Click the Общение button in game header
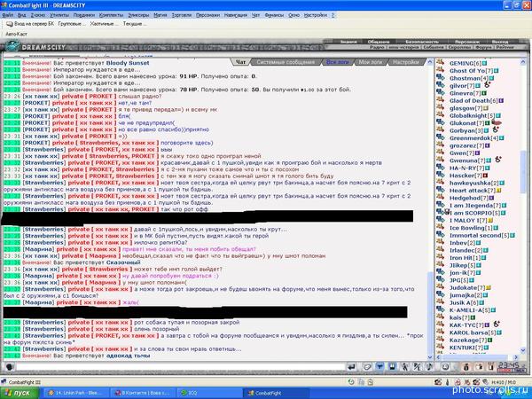The width and height of the screenshot is (532, 399). (379, 42)
